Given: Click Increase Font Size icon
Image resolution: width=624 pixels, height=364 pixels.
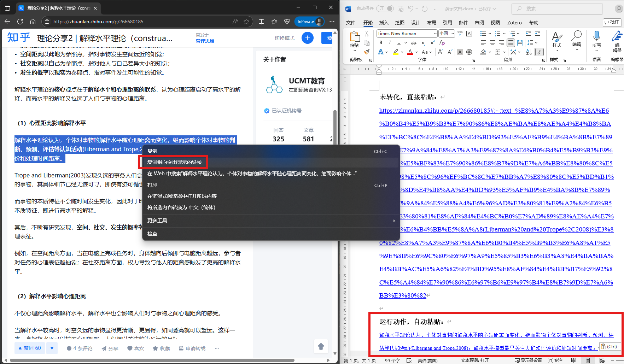Looking at the screenshot, I should pos(441,52).
